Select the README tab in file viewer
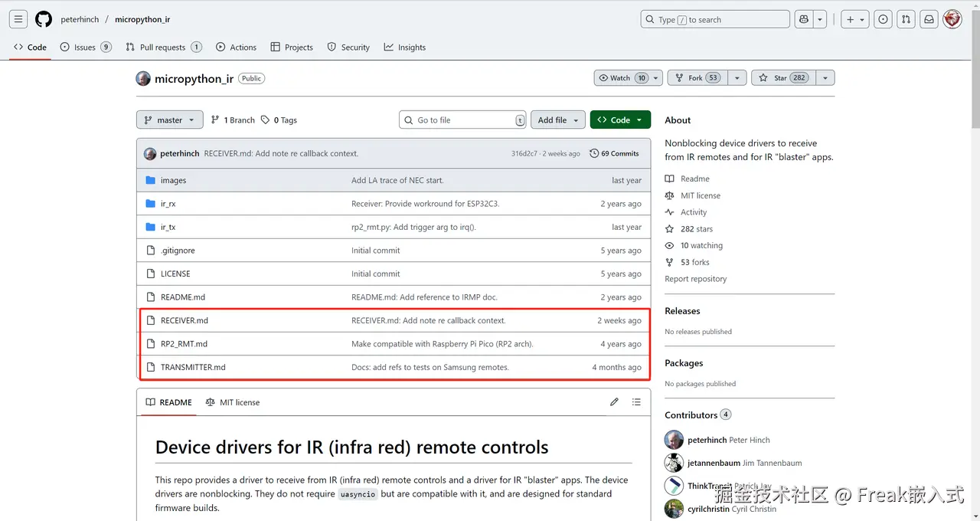 169,402
